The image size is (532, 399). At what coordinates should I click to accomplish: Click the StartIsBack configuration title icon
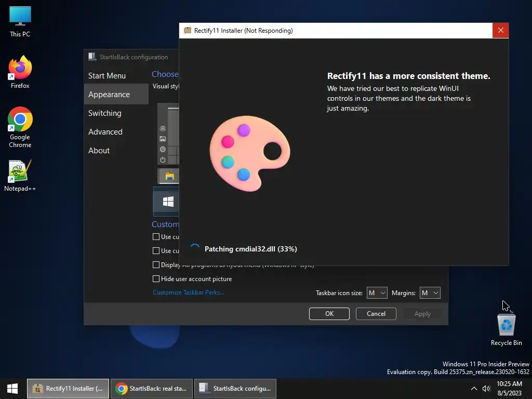pos(92,57)
